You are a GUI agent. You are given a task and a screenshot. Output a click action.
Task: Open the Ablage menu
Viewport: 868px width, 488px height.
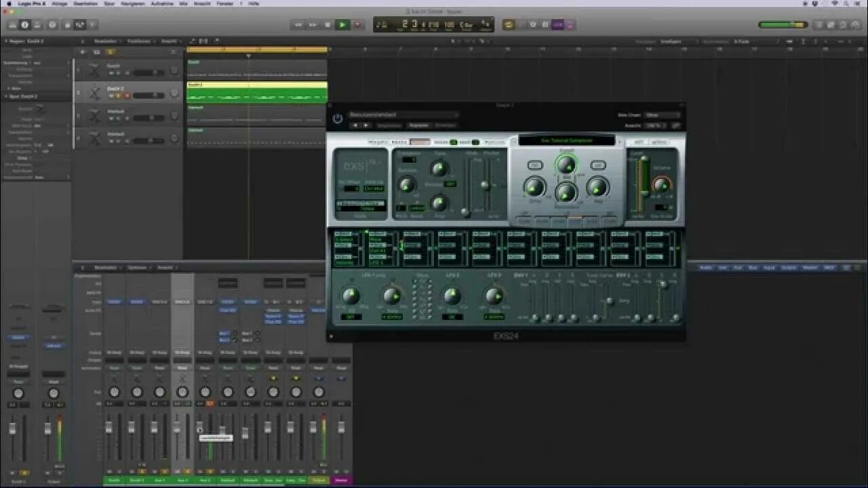(59, 3)
